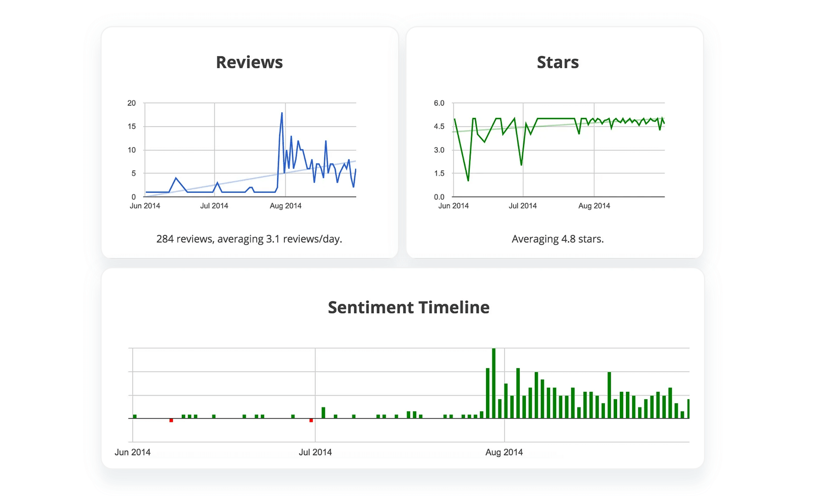The image size is (813, 504).
Task: Click the red negative bar just before Jul 2014
Action: click(x=311, y=420)
